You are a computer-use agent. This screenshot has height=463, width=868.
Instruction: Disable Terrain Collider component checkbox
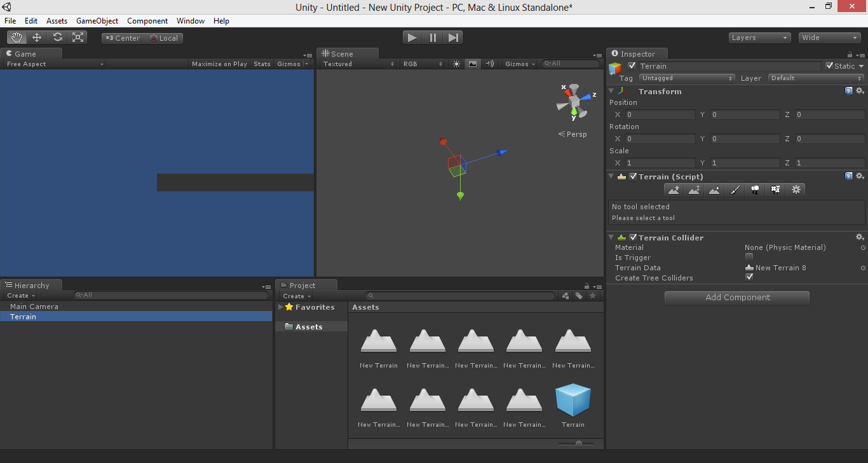pos(633,237)
